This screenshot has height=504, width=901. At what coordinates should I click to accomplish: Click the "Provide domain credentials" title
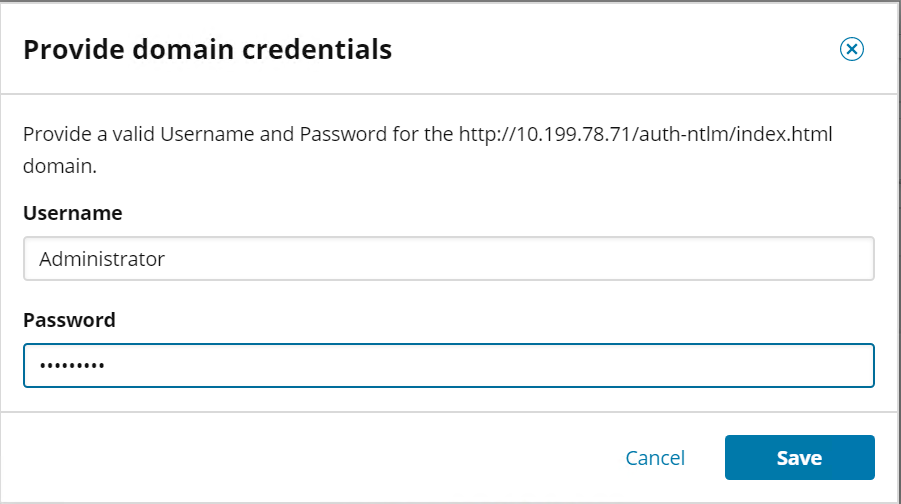click(207, 49)
